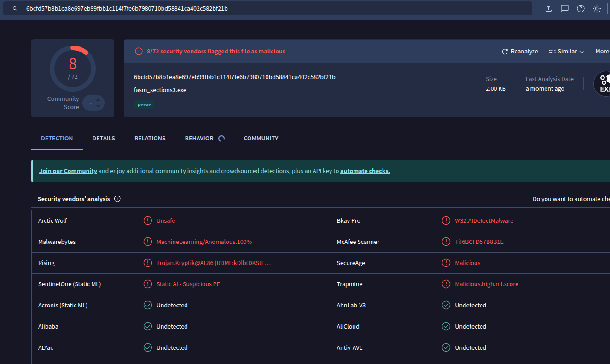Click the peexe tag

(145, 104)
